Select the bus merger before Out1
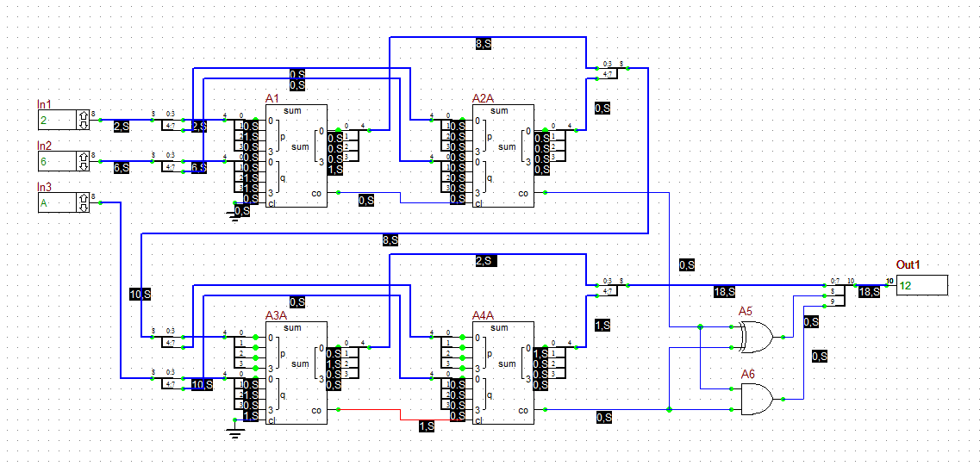Viewport: 980px width, 466px height. point(837,292)
